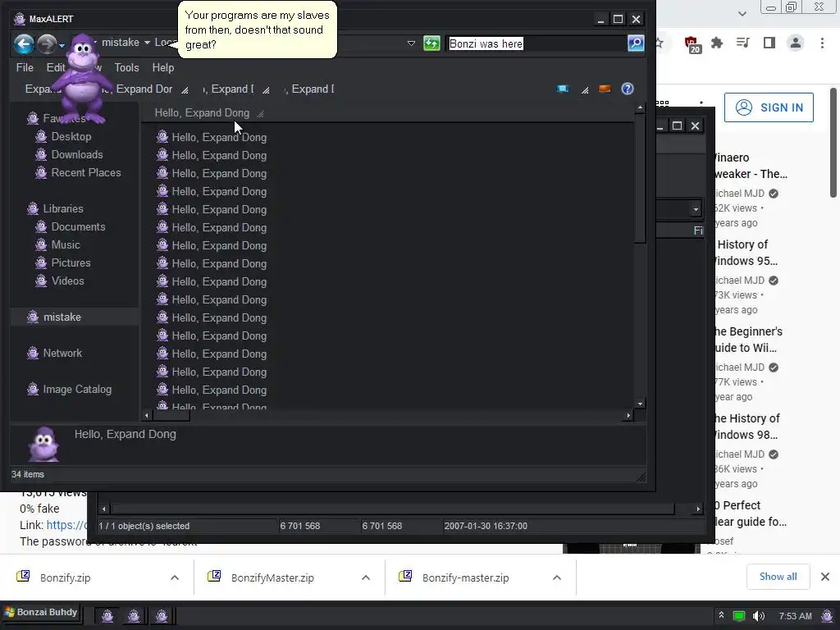Click the MaxALERT title bar Bonzi icon

pyautogui.click(x=20, y=19)
